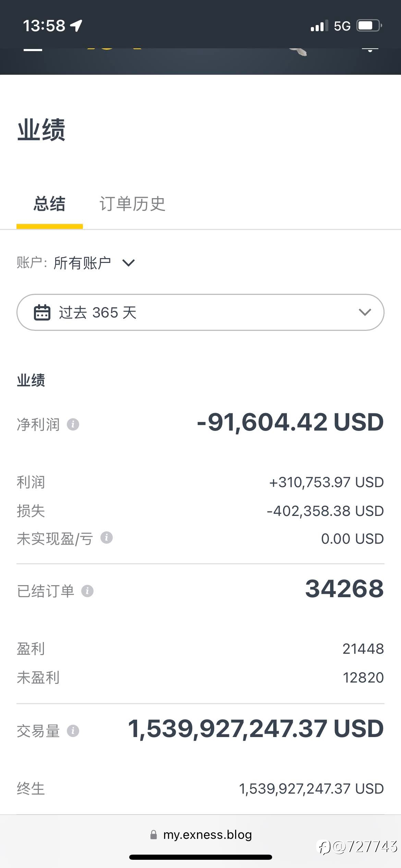The image size is (401, 868).
Task: Tap the trading volume 1,539,927,247.37 USD
Action: point(256,729)
